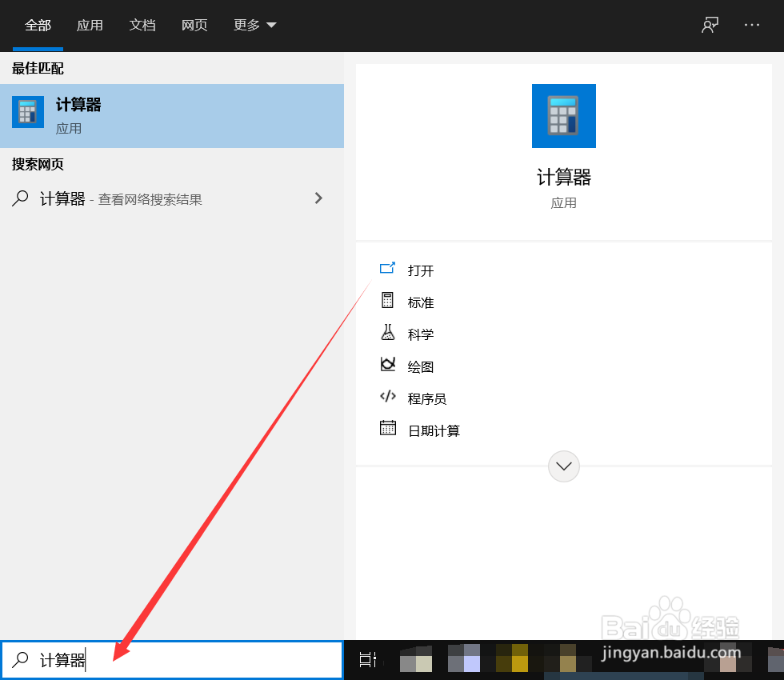Screen dimensions: 784x680
Task: Switch to the 应用 (Apps) tab
Action: 90,25
